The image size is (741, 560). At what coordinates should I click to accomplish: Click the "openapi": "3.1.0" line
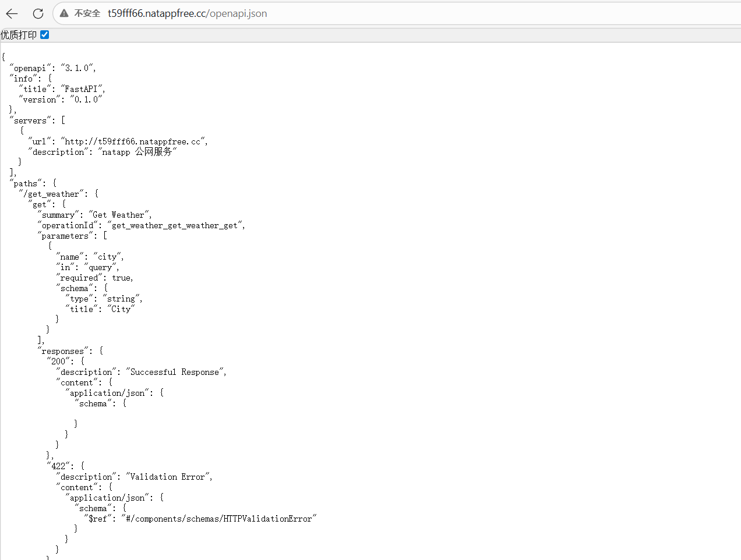52,68
